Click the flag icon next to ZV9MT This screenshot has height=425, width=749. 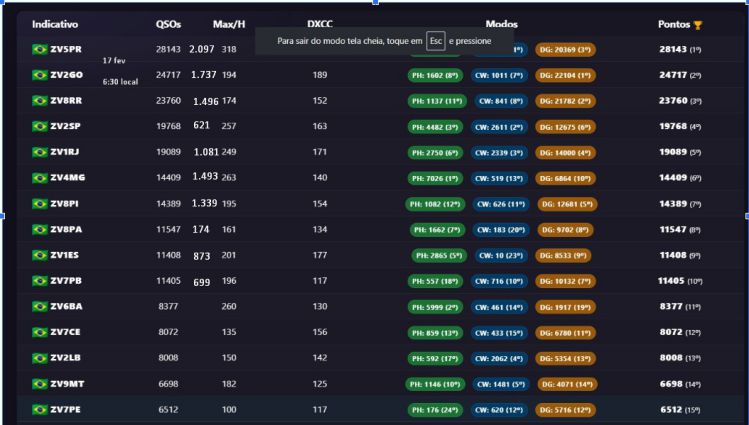click(40, 384)
